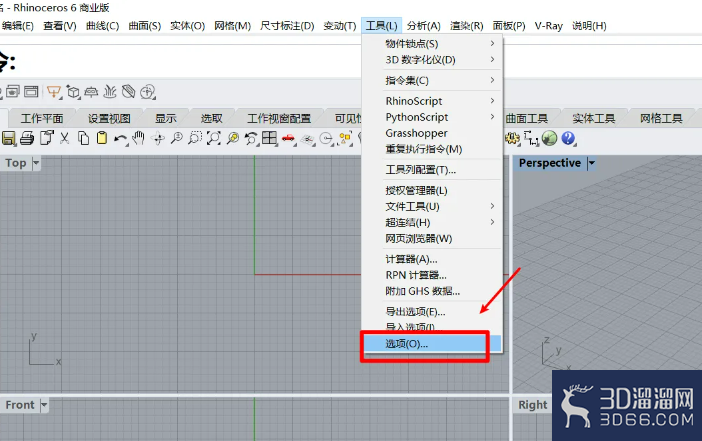Click the dimension tool icon
Viewport: 702px width, 441px height.
tap(531, 139)
